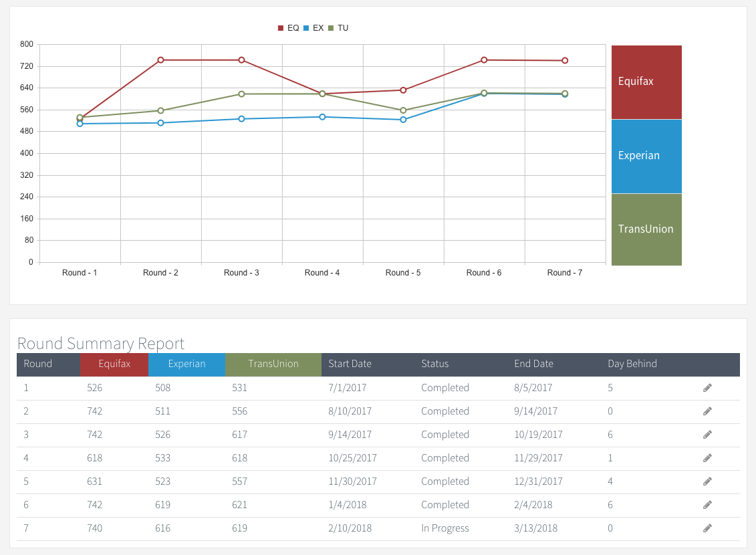Image resolution: width=756 pixels, height=555 pixels.
Task: Click end date 11/29/2017
Action: click(538, 458)
